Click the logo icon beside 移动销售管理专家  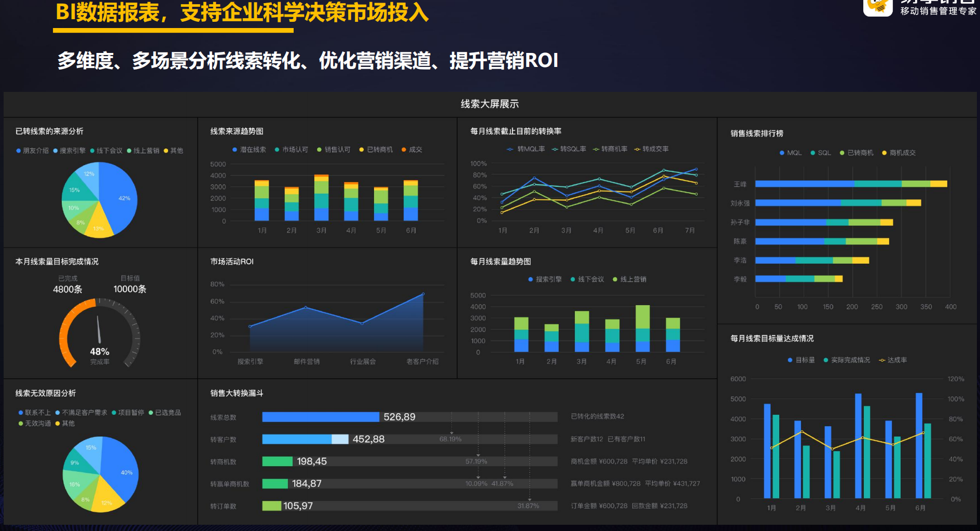click(x=878, y=7)
